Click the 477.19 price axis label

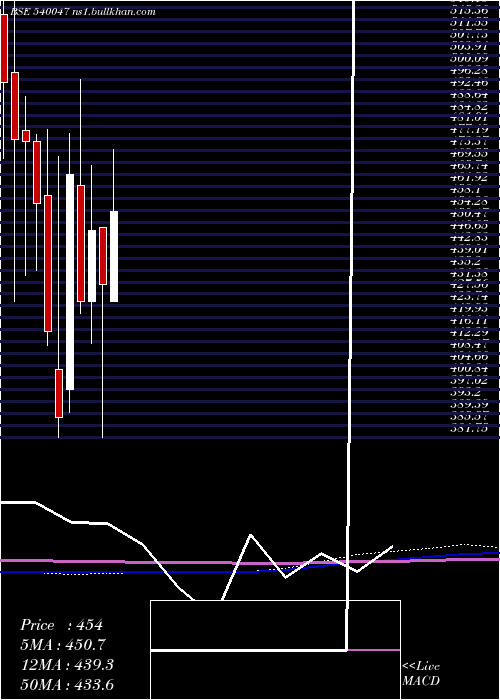coord(468,130)
